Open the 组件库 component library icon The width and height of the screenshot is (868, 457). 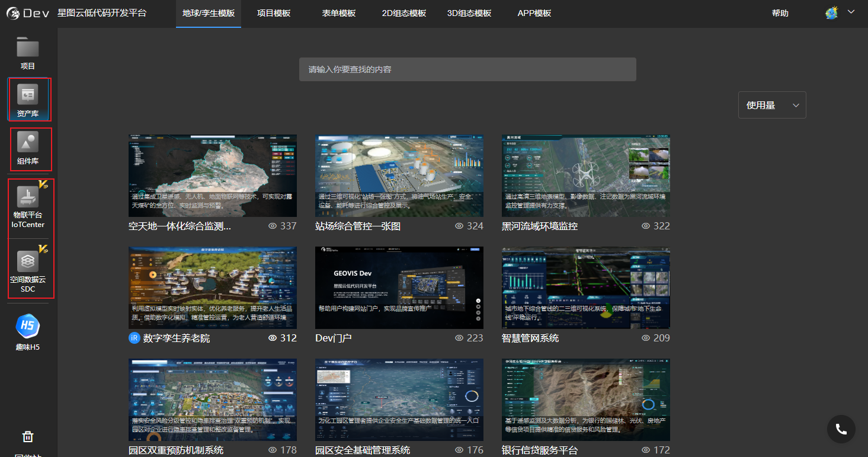tap(28, 142)
